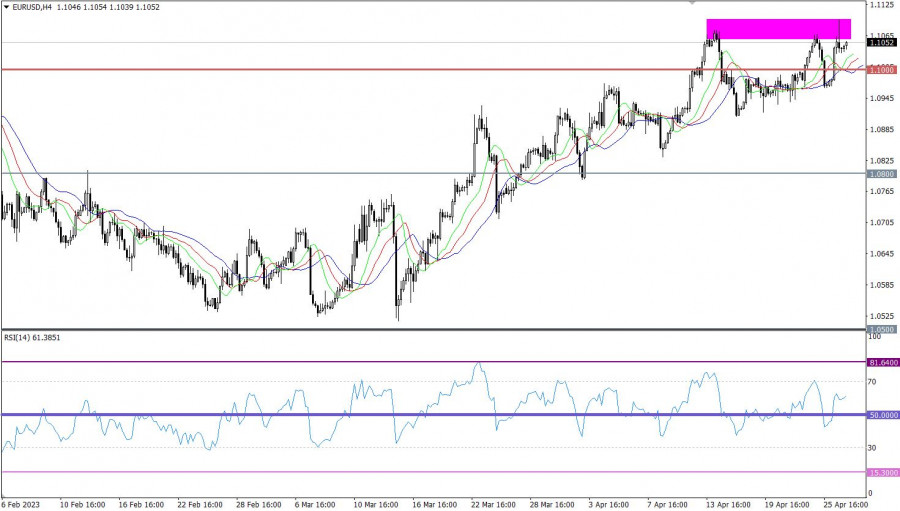900x511 pixels.
Task: Click the OHLC values 1.1046 1.1054 1.1039 1.1052
Action: pyautogui.click(x=108, y=7)
